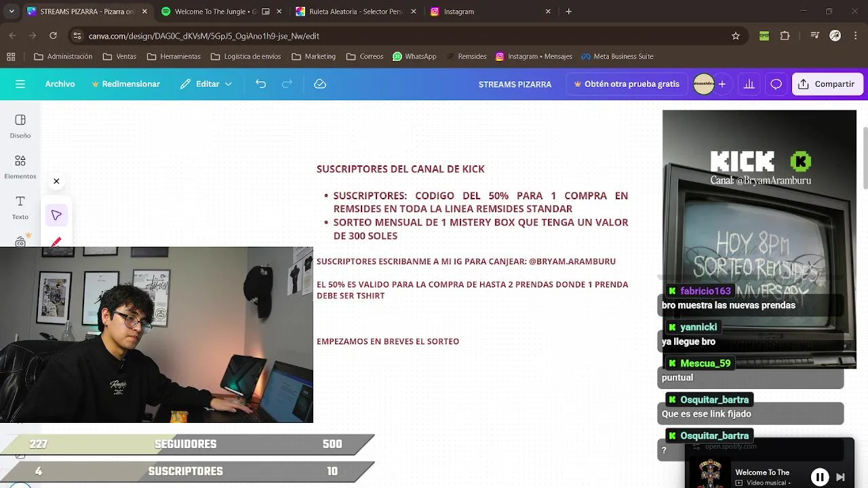Toggle picture-in-picture icon on Spotify tab
This screenshot has height=488, width=868.
(x=266, y=12)
